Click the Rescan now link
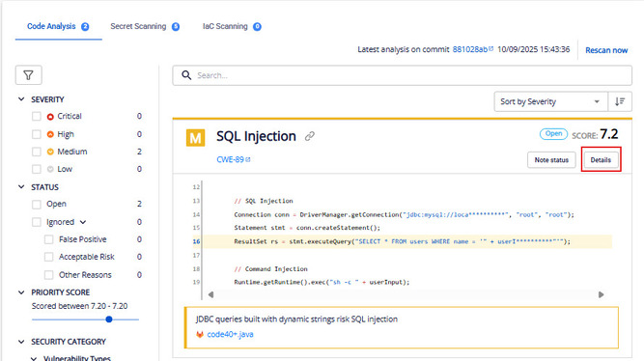644x361 pixels. [x=606, y=50]
